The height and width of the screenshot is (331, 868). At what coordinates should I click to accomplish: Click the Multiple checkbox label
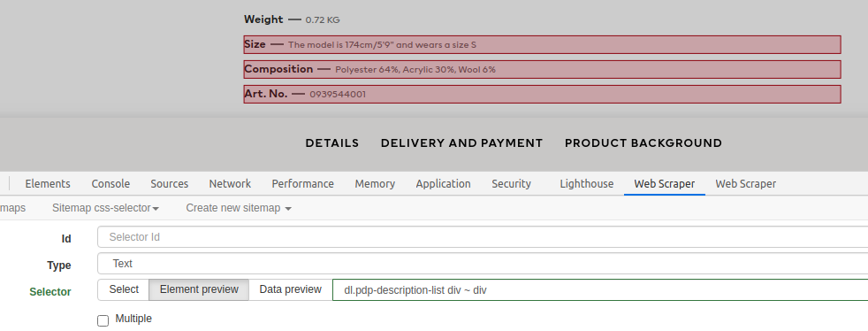pos(133,319)
